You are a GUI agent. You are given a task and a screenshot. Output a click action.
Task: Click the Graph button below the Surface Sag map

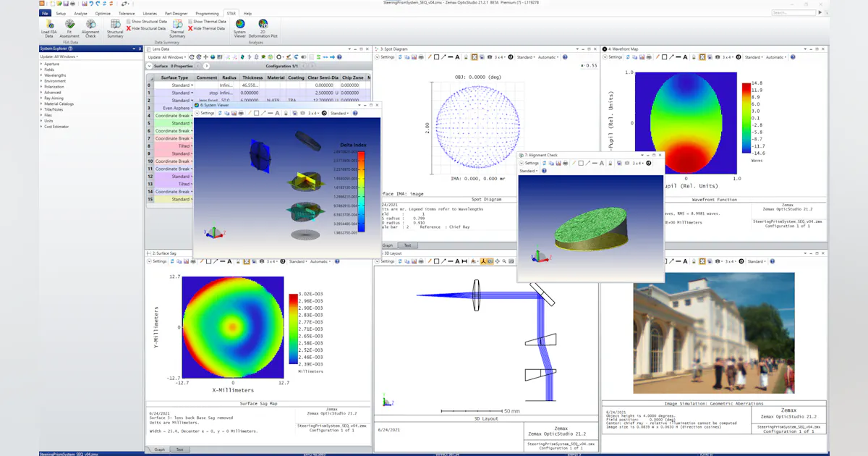(x=160, y=449)
